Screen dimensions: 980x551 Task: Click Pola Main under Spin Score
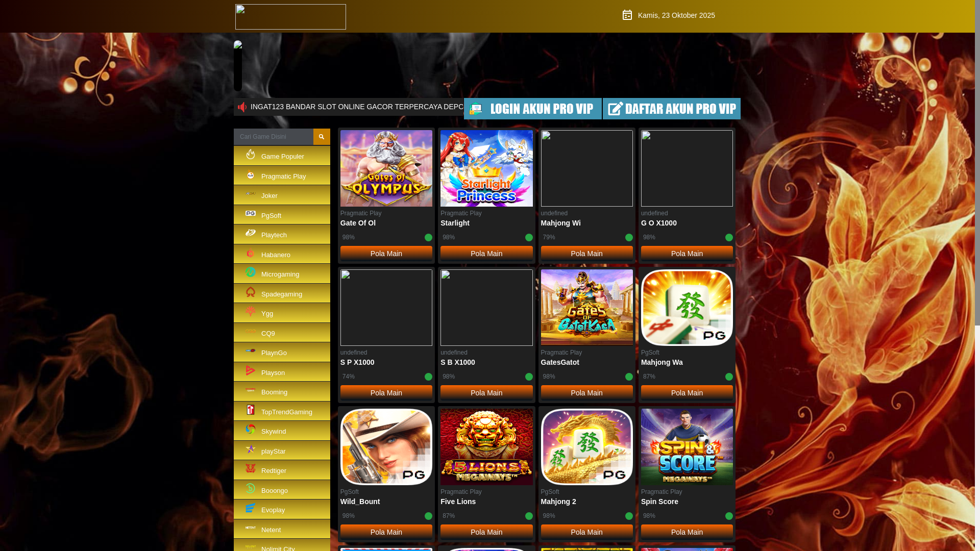tap(687, 532)
